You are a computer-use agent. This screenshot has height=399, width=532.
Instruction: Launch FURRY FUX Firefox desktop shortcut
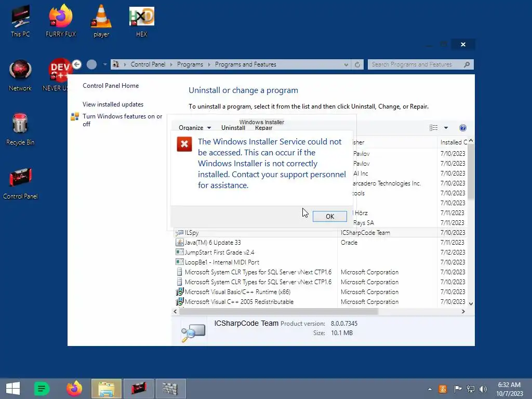61,21
